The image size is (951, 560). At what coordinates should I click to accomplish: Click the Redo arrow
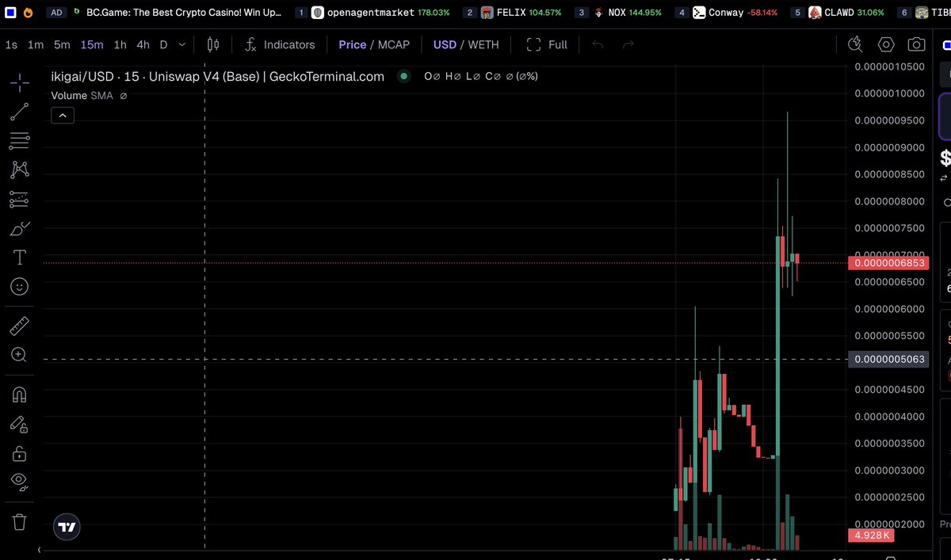point(628,44)
